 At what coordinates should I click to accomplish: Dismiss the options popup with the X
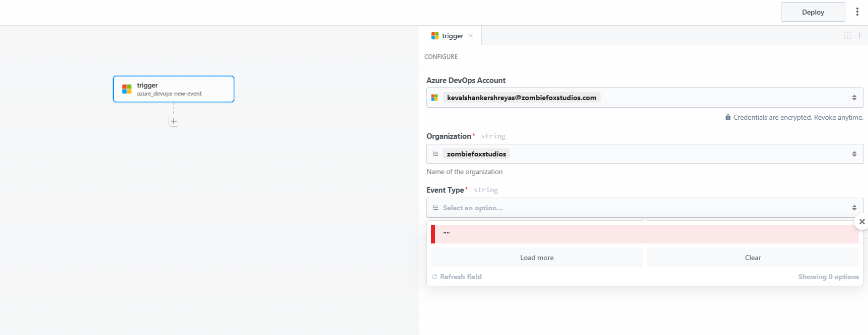click(x=862, y=221)
